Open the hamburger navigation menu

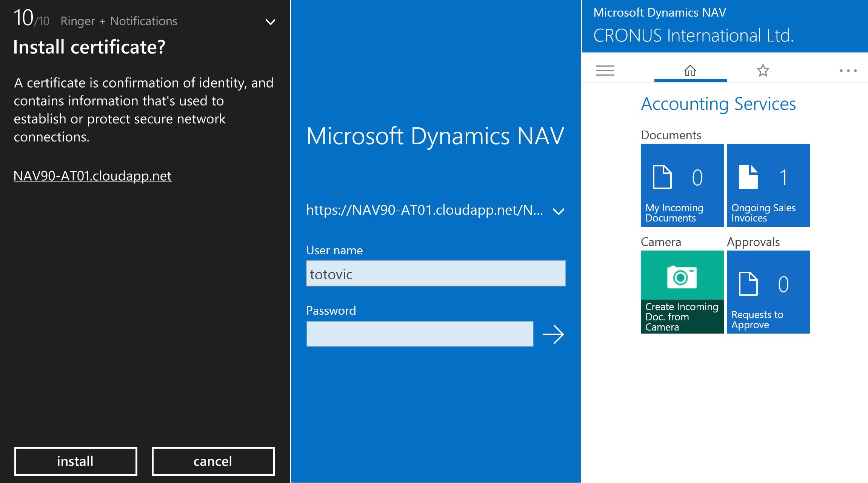(605, 71)
